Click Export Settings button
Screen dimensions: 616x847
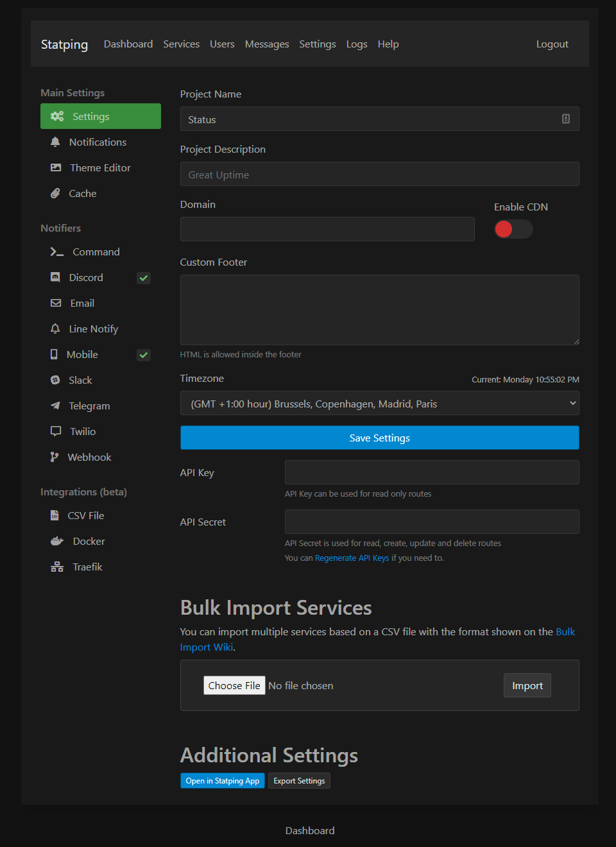tap(299, 781)
